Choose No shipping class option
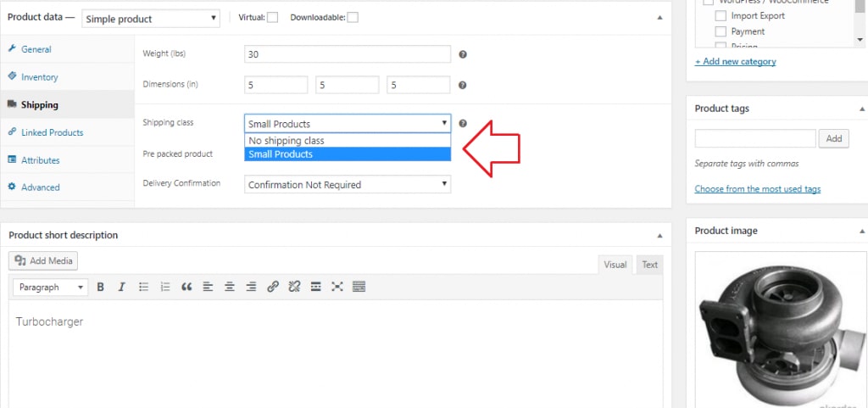The width and height of the screenshot is (868, 408). tap(348, 141)
